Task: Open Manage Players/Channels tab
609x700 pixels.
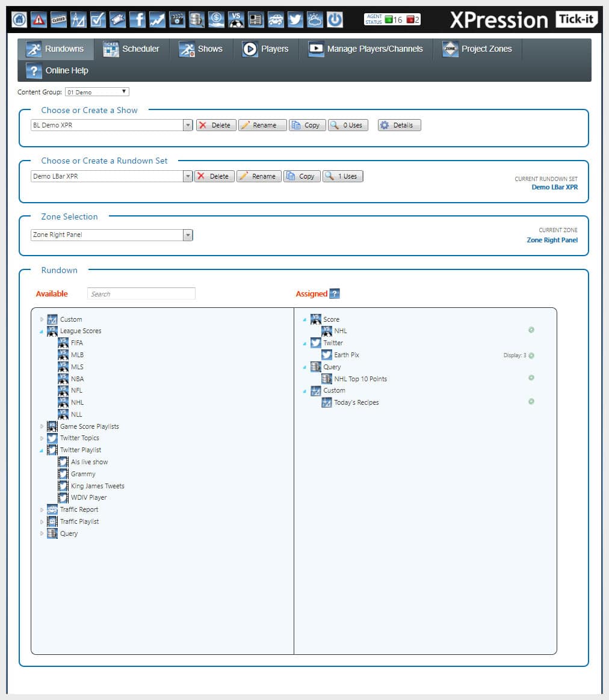Action: 366,49
